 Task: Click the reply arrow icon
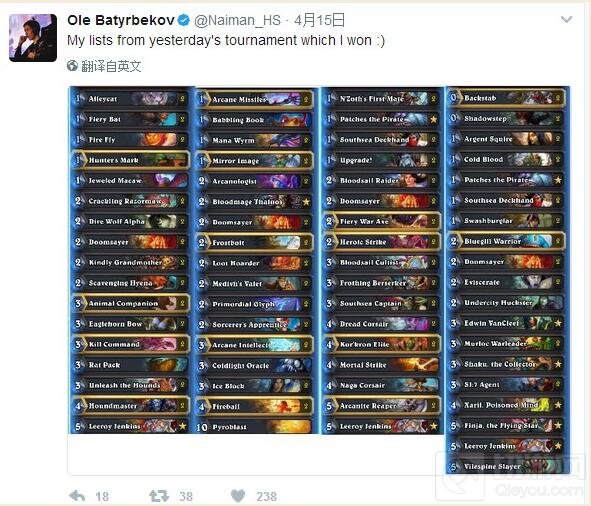(x=78, y=495)
